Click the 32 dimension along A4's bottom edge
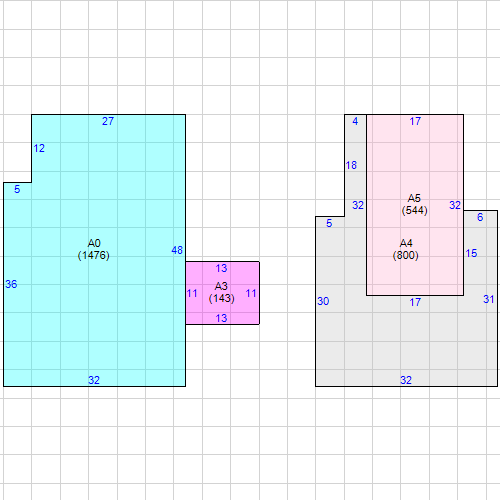Screen dimensions: 500x500 click(406, 380)
